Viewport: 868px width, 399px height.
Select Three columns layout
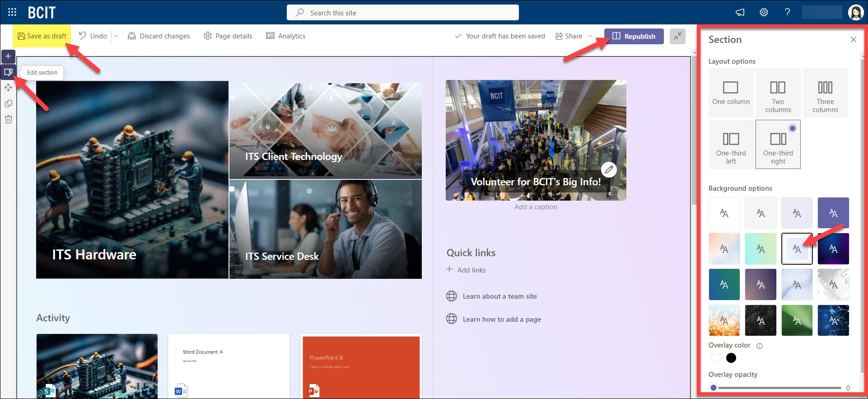[825, 93]
